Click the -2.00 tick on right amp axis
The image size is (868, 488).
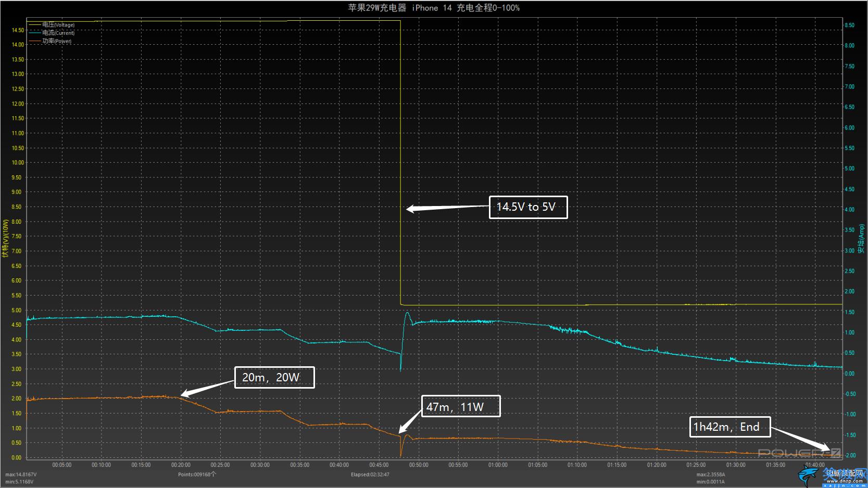[x=850, y=456]
